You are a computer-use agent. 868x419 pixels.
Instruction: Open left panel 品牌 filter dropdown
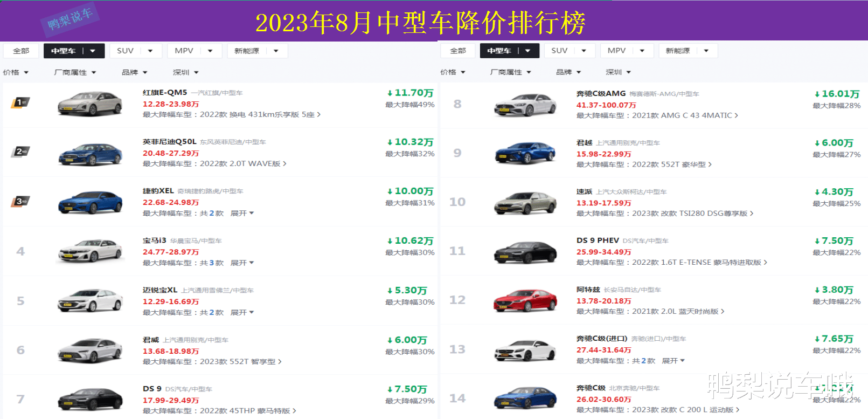tap(134, 72)
